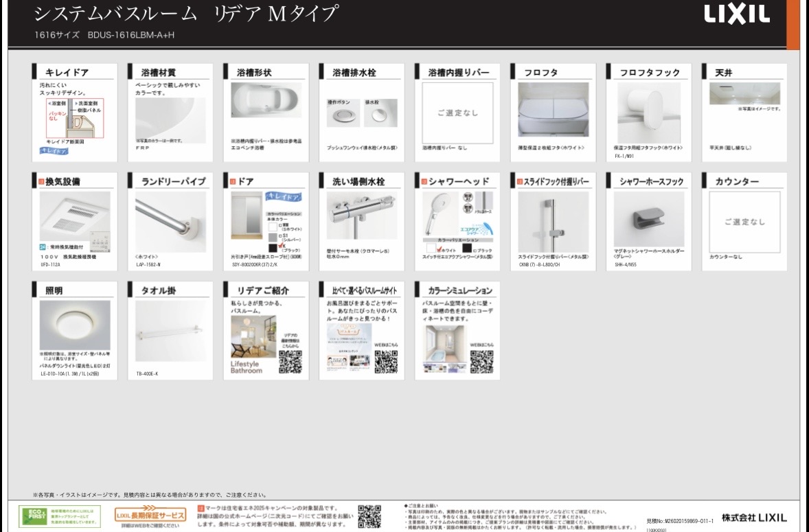
Task: Click the 換気設備 section header
Action: click(75, 181)
